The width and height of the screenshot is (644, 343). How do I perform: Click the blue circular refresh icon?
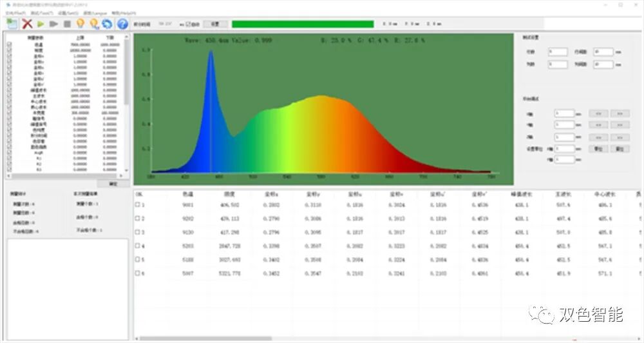(x=107, y=24)
